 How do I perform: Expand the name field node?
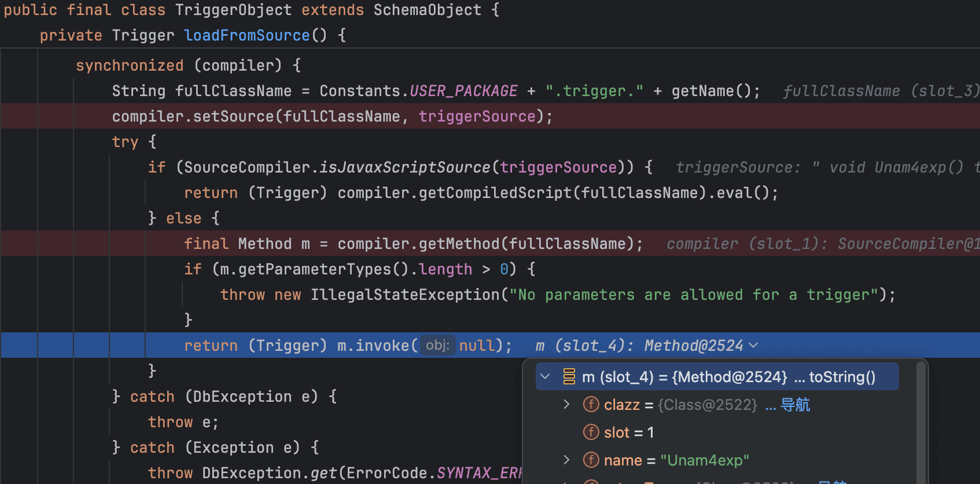click(567, 460)
